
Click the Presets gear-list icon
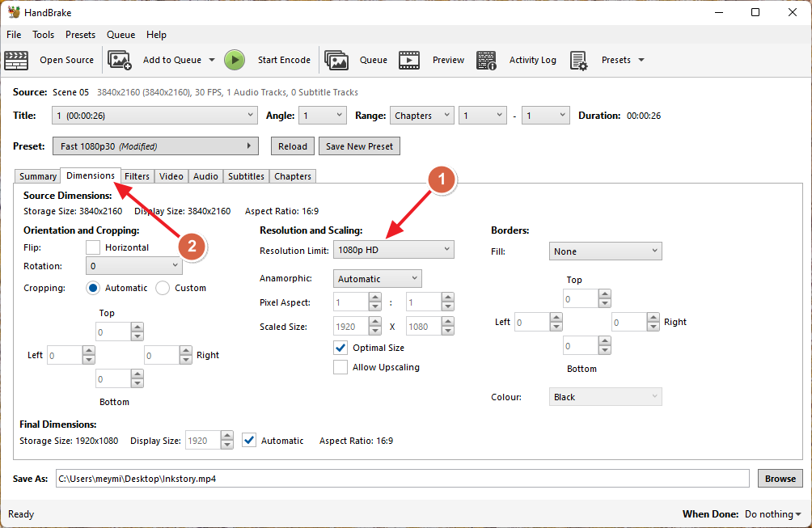pos(578,60)
